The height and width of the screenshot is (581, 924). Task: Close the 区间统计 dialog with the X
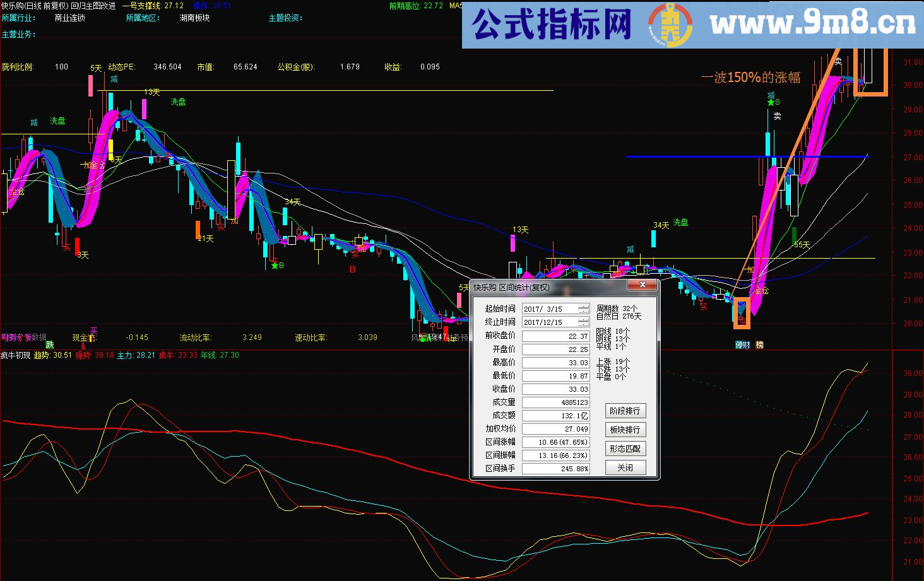(x=643, y=285)
